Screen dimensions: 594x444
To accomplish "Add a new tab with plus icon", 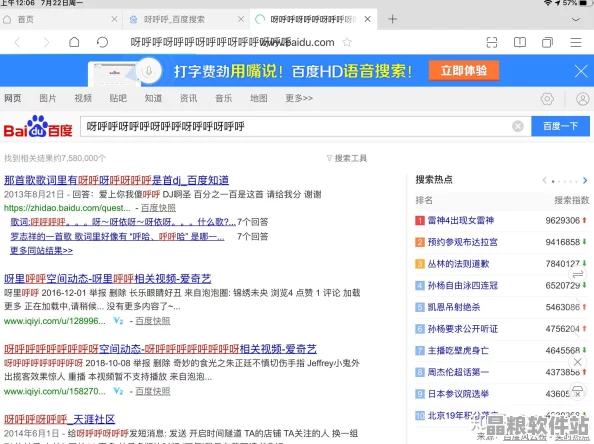I will pyautogui.click(x=393, y=19).
